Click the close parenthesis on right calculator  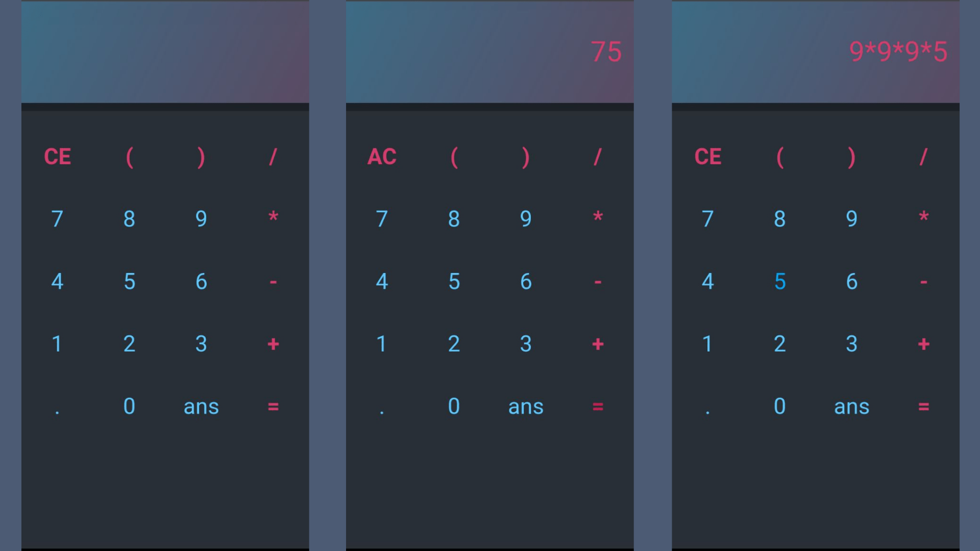pyautogui.click(x=851, y=156)
